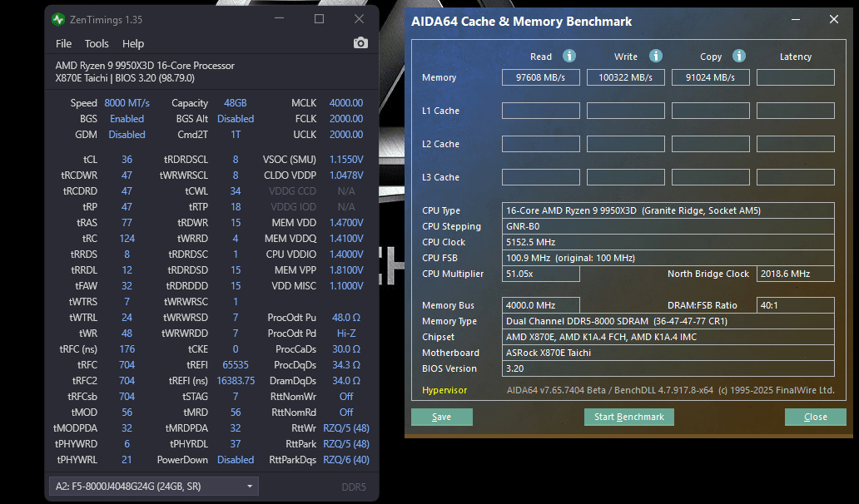The width and height of the screenshot is (859, 504).
Task: Click the Speed value 8000 MT/s
Action: (x=127, y=103)
